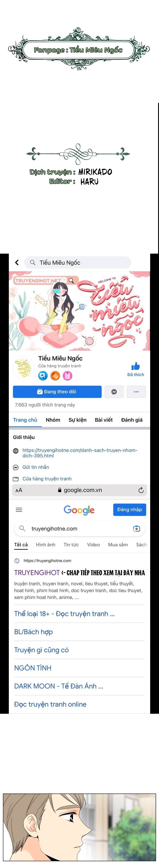Open Thể loại 18+ result link
Screen dimensions: 159x868
(x=64, y=614)
